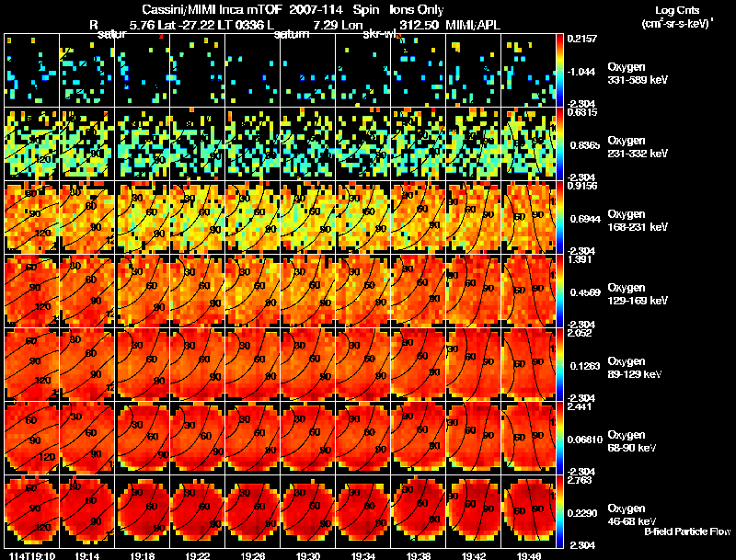Select the 331-589 keV image panel at 19:14
Viewport: 736px width, 560px height.
(x=86, y=71)
